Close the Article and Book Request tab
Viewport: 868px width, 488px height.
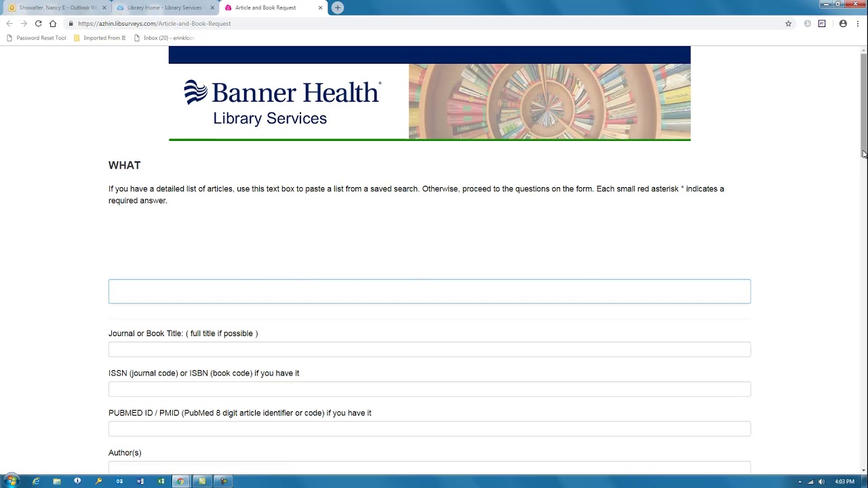pos(320,7)
